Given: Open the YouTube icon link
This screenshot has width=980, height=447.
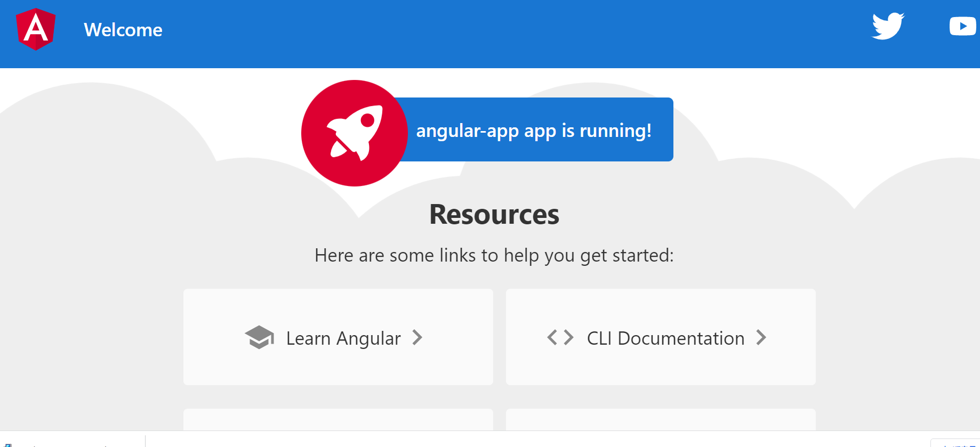Looking at the screenshot, I should pos(963,26).
